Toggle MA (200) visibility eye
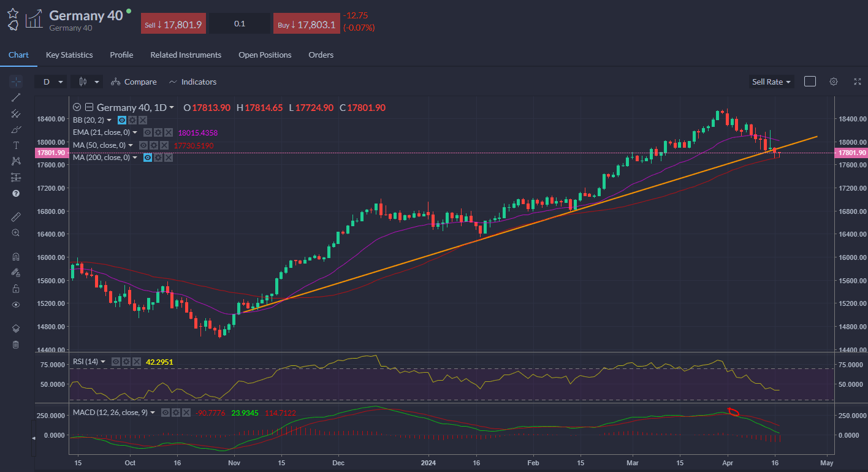This screenshot has height=472, width=868. [x=148, y=158]
